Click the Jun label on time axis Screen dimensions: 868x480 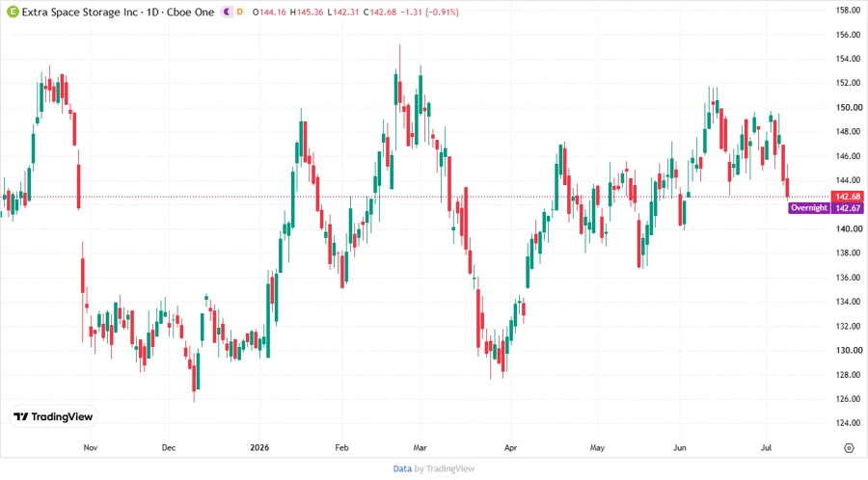pyautogui.click(x=680, y=447)
